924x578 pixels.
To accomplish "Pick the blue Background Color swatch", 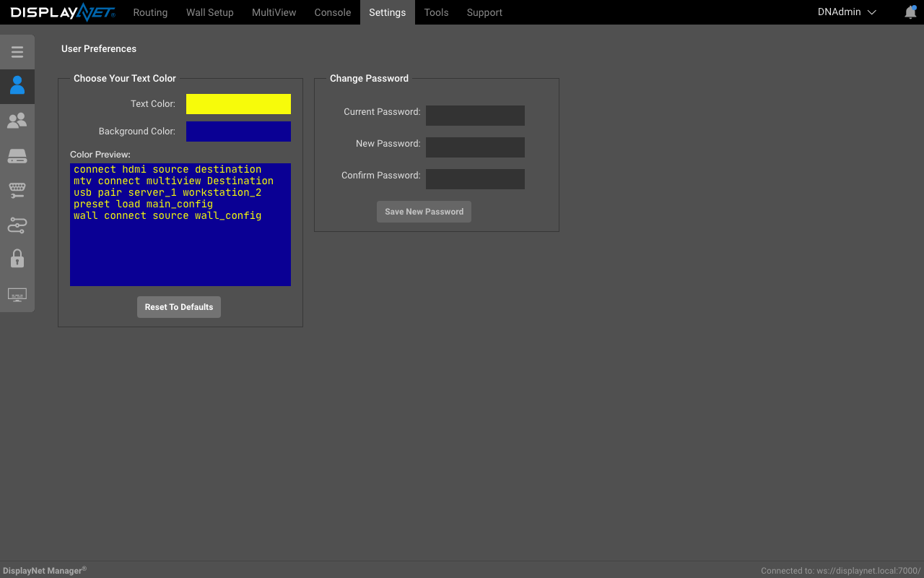I will click(x=238, y=131).
